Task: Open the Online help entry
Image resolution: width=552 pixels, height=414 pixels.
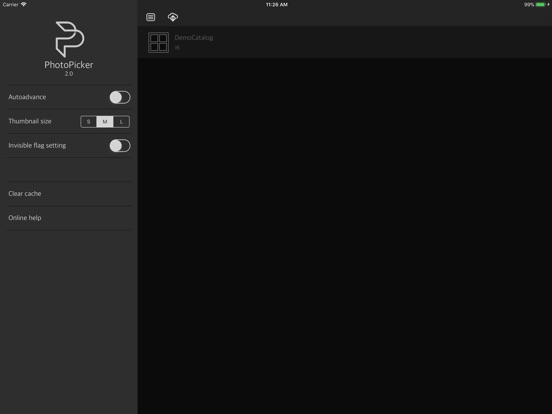Action: [x=69, y=218]
